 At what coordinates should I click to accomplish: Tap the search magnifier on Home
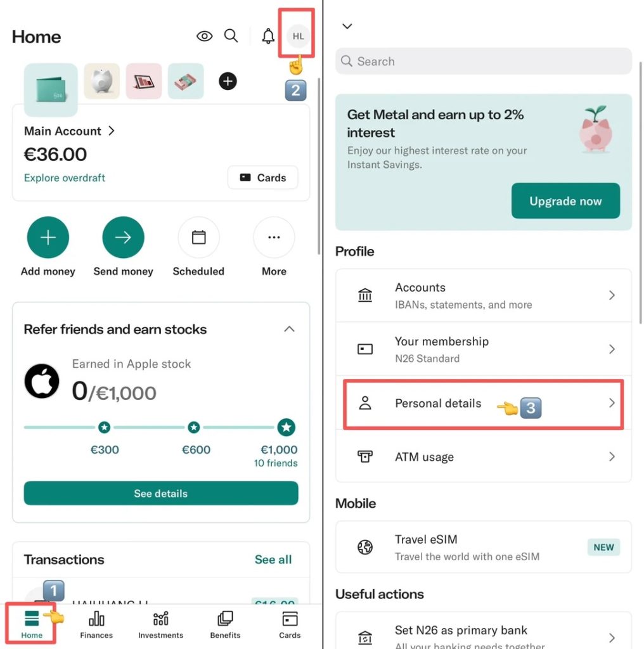[231, 36]
